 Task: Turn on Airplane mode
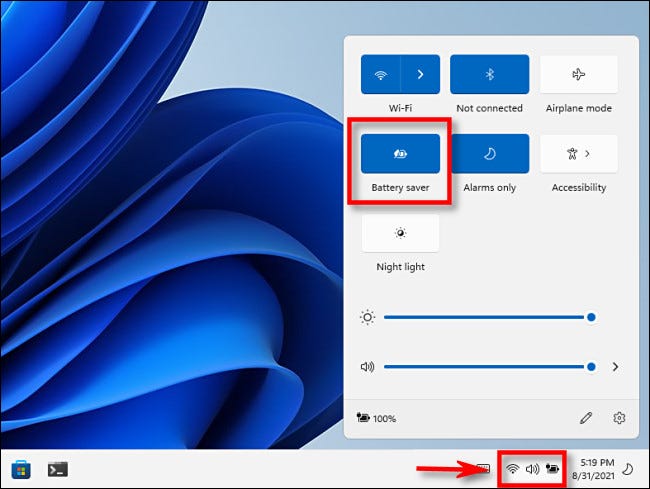click(579, 74)
